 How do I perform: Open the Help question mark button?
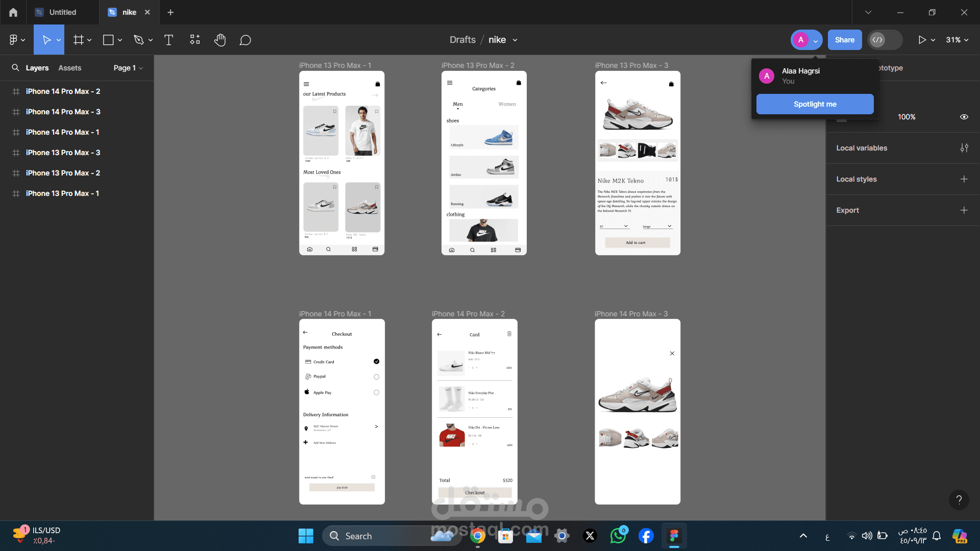pyautogui.click(x=959, y=500)
